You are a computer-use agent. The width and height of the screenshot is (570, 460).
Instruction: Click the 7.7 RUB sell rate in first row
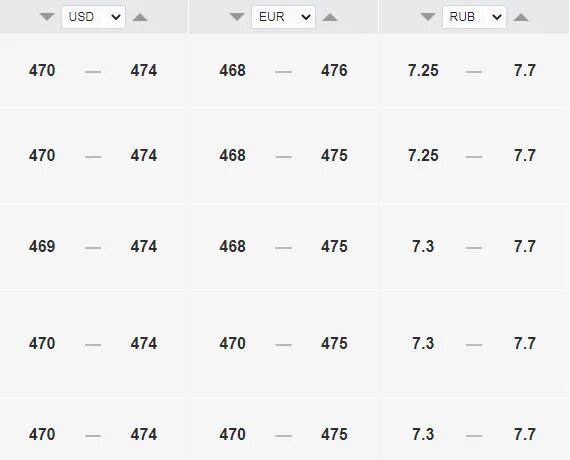[x=525, y=71]
